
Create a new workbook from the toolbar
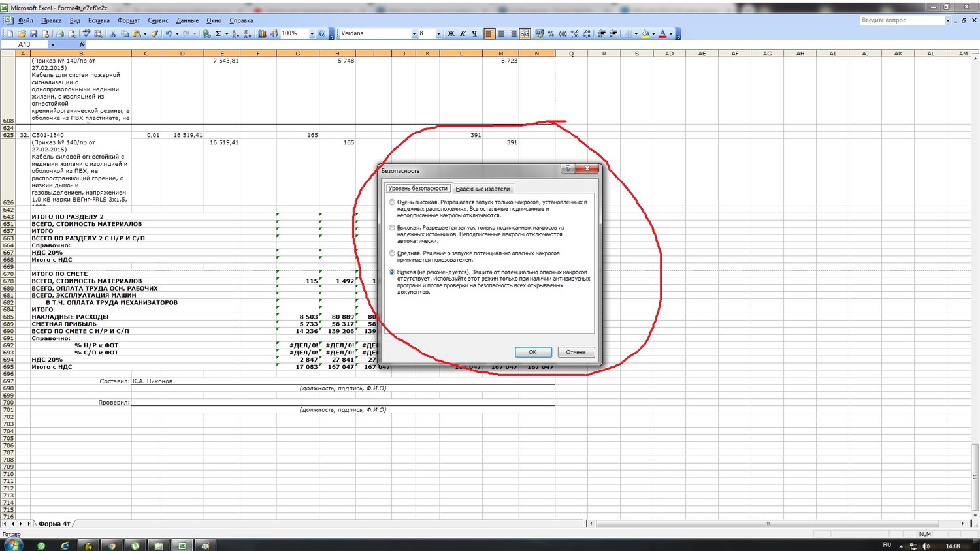10,33
